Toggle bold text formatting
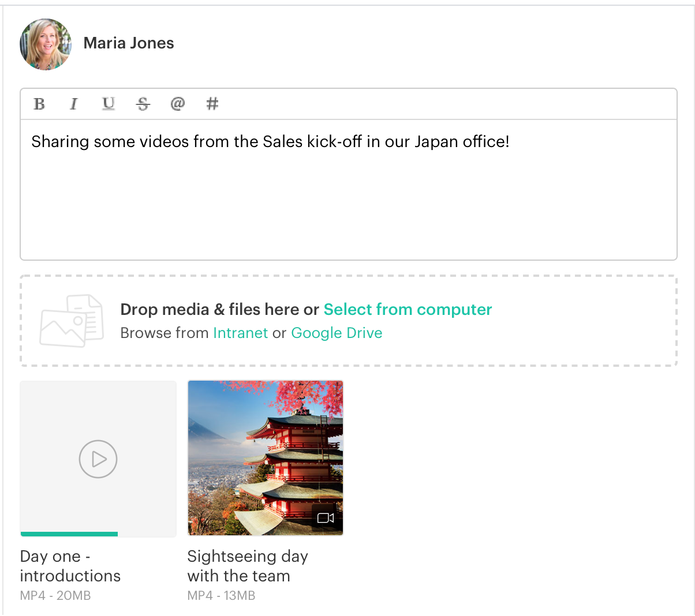The width and height of the screenshot is (695, 616). [x=39, y=104]
